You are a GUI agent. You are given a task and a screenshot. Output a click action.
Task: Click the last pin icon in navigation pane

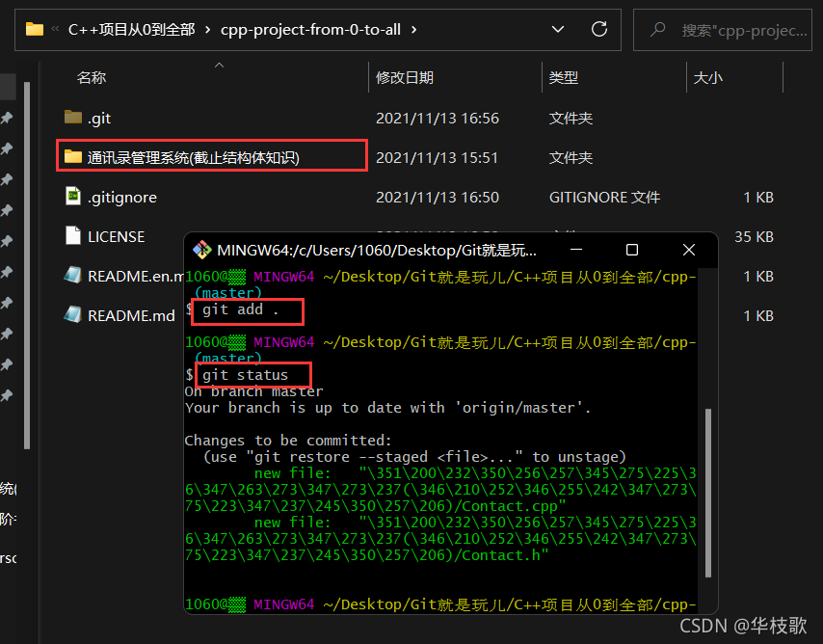coord(7,395)
